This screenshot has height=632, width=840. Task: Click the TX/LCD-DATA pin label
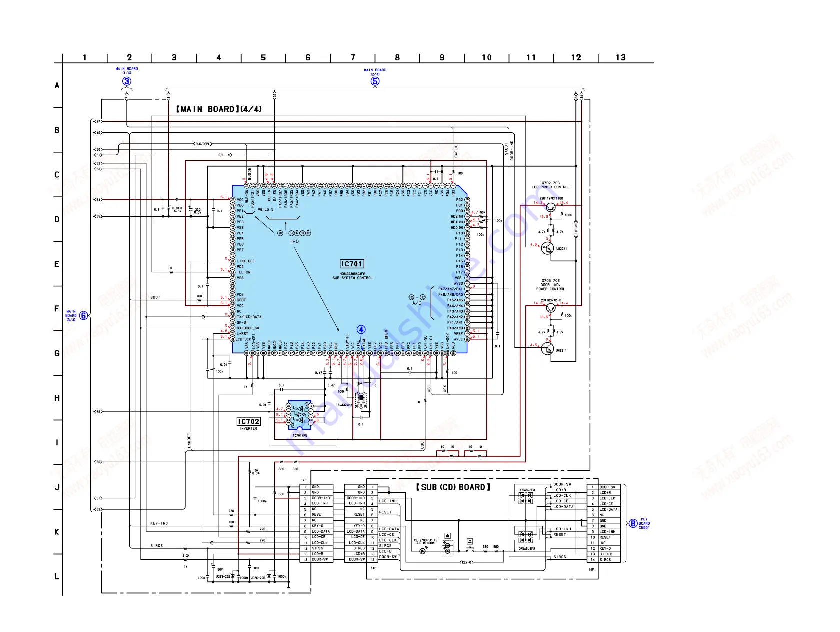[249, 317]
